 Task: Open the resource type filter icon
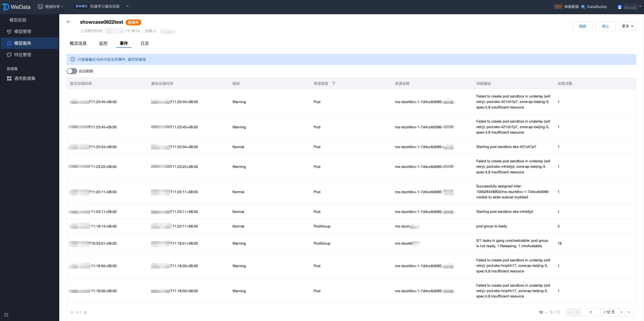point(334,83)
